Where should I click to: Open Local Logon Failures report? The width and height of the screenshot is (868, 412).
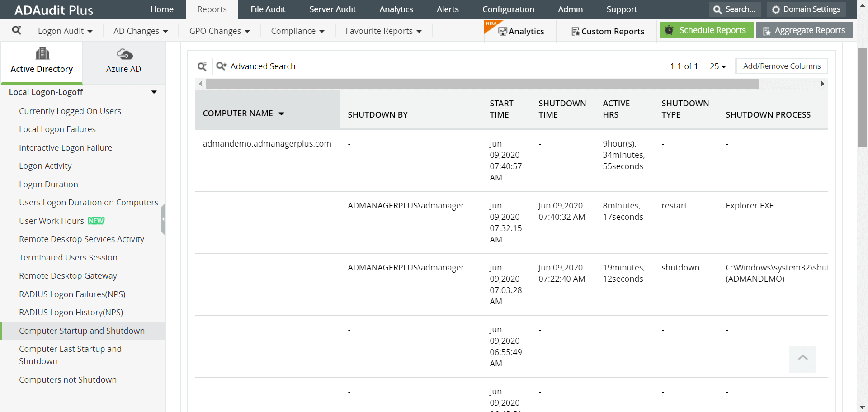pyautogui.click(x=57, y=129)
